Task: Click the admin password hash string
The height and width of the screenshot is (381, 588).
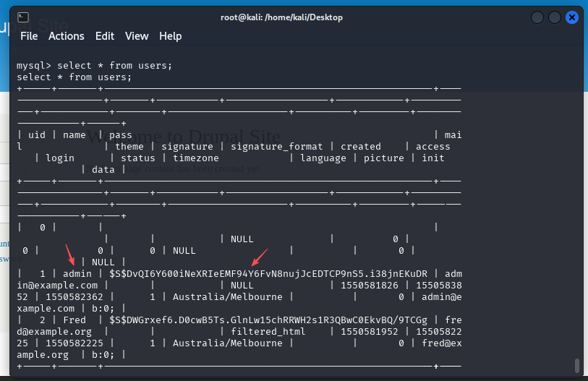Action: 268,273
